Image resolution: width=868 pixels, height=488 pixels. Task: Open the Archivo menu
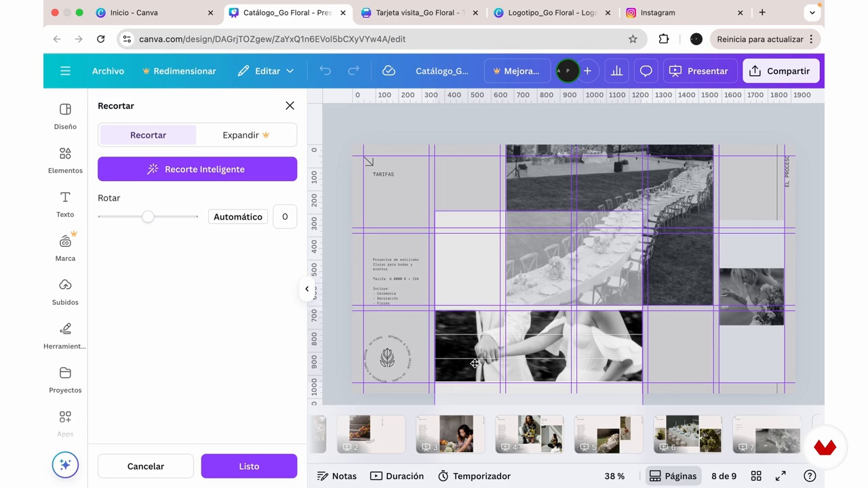(108, 71)
